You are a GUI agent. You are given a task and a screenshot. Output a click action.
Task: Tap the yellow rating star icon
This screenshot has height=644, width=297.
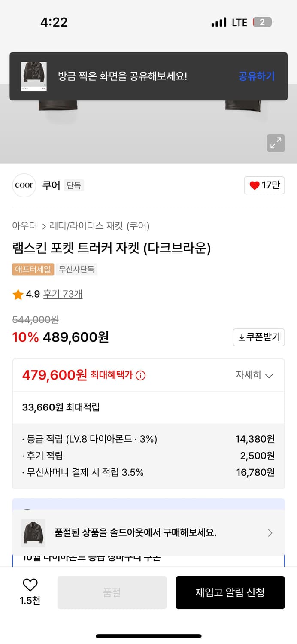click(18, 295)
